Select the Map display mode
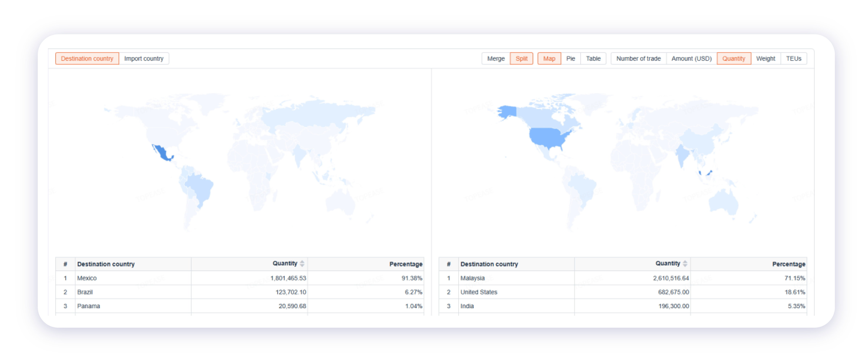Screen dimensions: 868x362 pos(549,59)
